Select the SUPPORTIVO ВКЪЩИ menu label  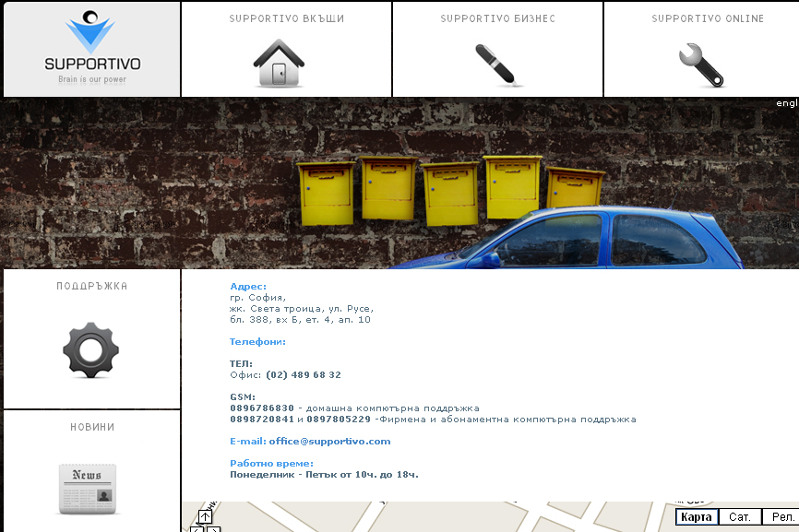pyautogui.click(x=286, y=19)
